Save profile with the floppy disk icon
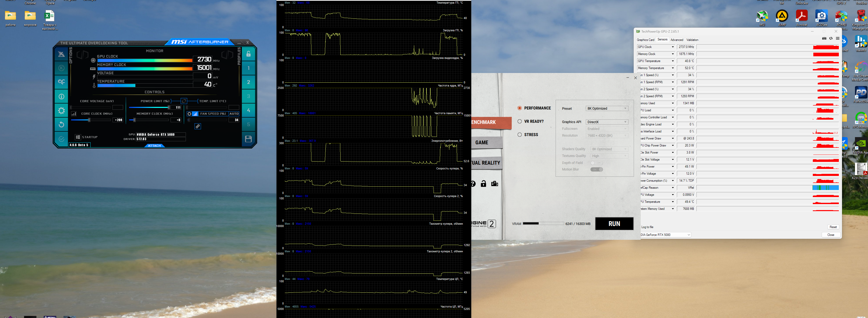Screen dimensions: 868x318 248,139
